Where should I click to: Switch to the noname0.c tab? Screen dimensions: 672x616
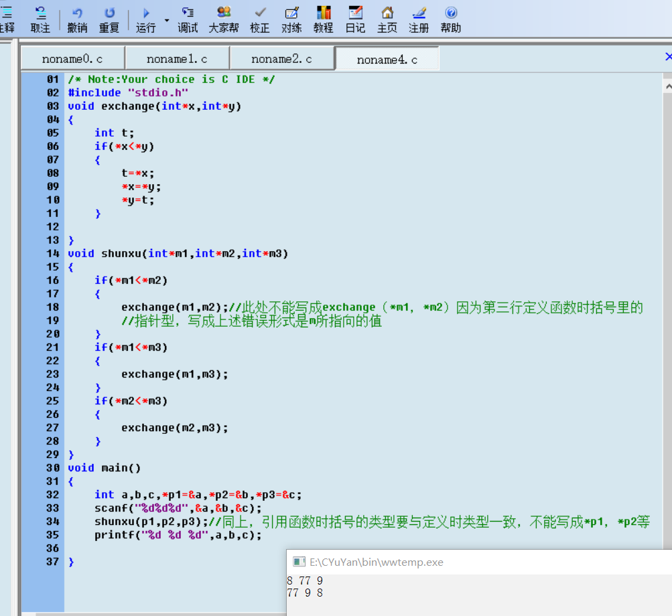[x=72, y=59]
